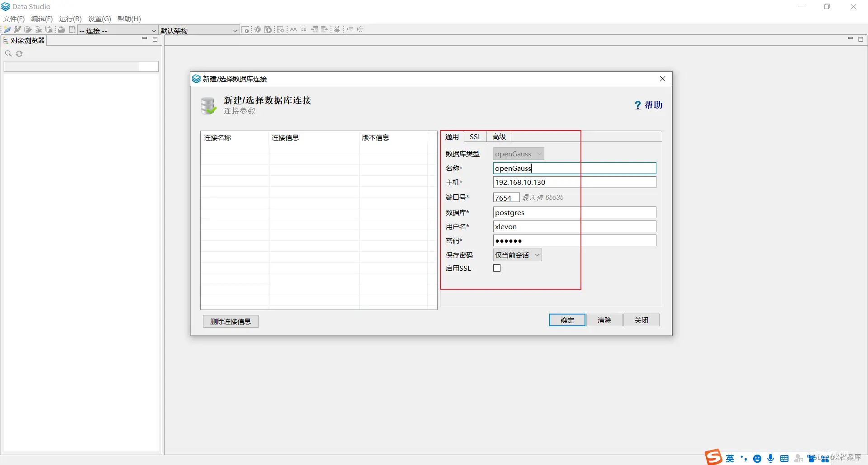Switch to the 高级 tab
This screenshot has height=465, width=868.
tap(499, 136)
